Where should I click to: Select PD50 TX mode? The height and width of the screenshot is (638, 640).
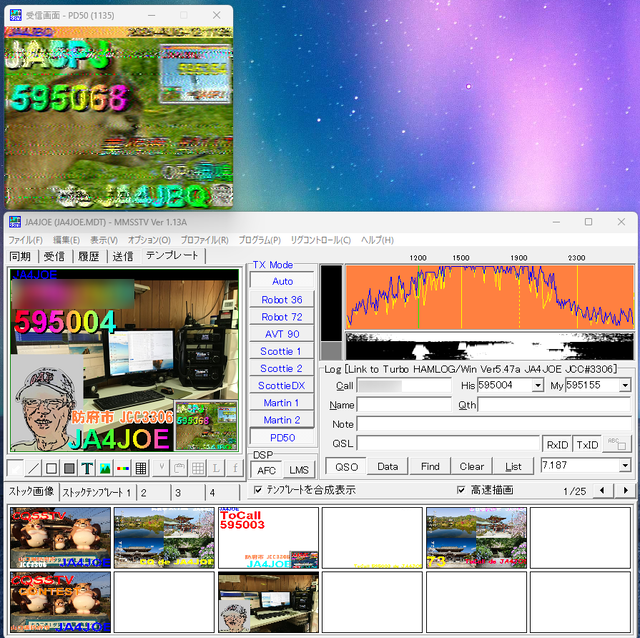(x=282, y=438)
